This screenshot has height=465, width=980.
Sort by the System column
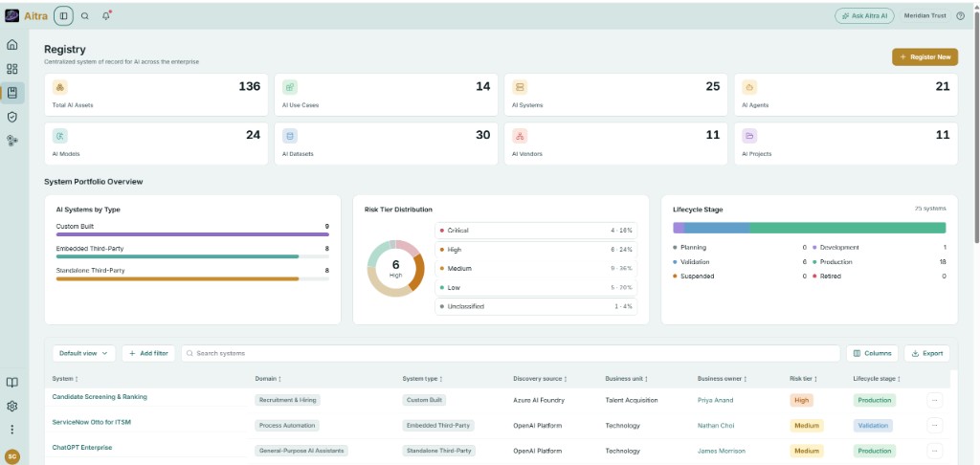click(65, 379)
